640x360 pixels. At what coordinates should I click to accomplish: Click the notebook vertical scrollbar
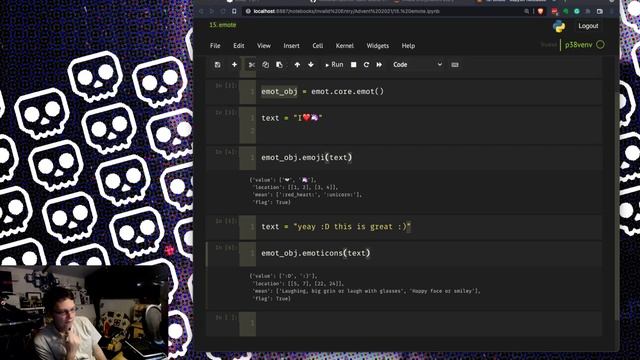(616, 206)
